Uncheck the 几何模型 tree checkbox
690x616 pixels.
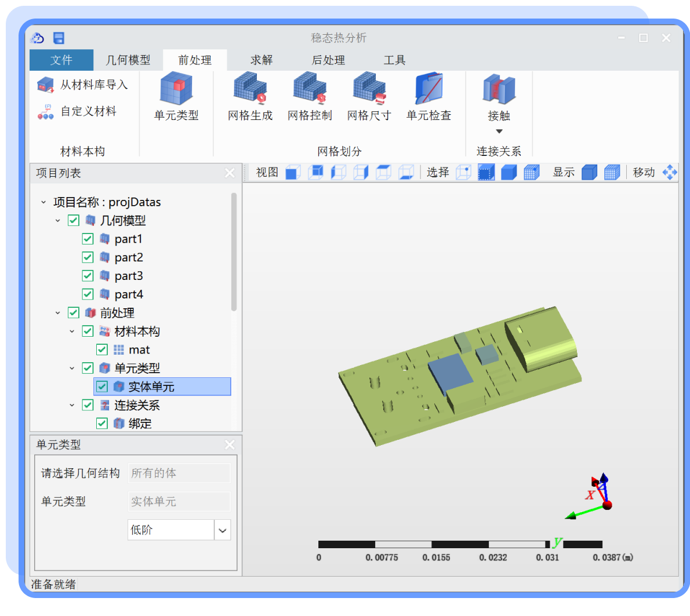tap(74, 220)
